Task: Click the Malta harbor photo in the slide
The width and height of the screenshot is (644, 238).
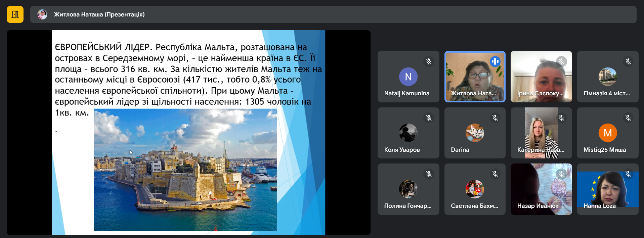Action: 185,170
